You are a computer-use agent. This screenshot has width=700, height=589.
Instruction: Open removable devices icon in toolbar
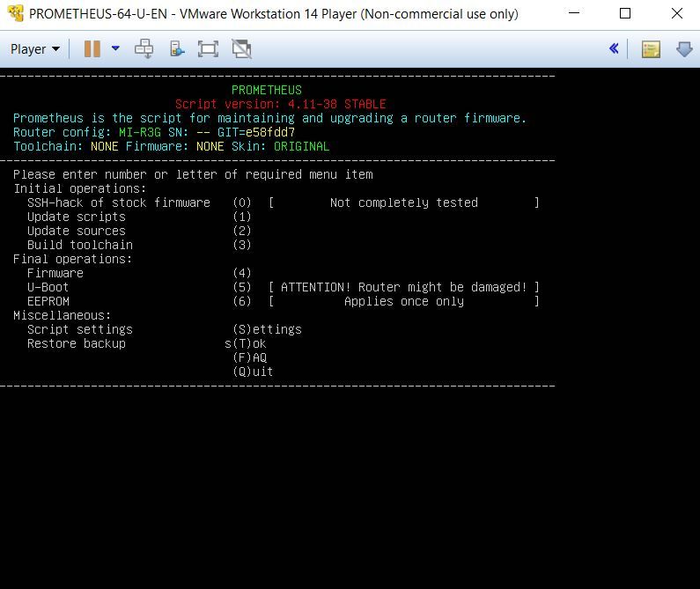click(x=177, y=49)
